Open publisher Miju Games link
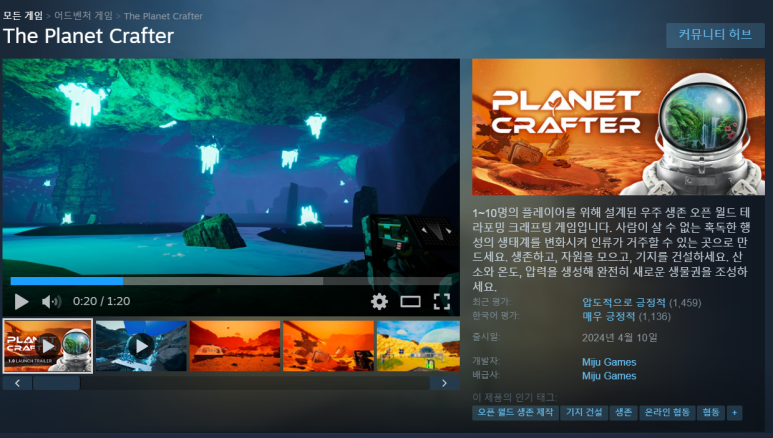The height and width of the screenshot is (438, 773). (x=609, y=376)
